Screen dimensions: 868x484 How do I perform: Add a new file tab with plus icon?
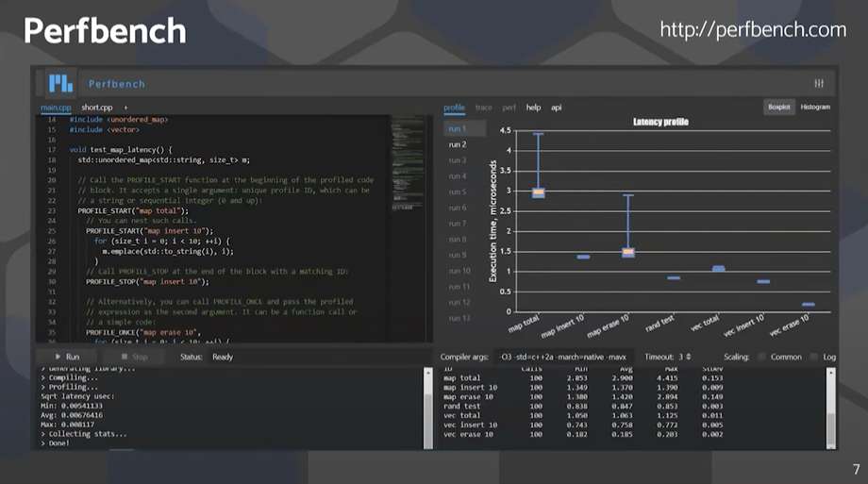point(125,108)
